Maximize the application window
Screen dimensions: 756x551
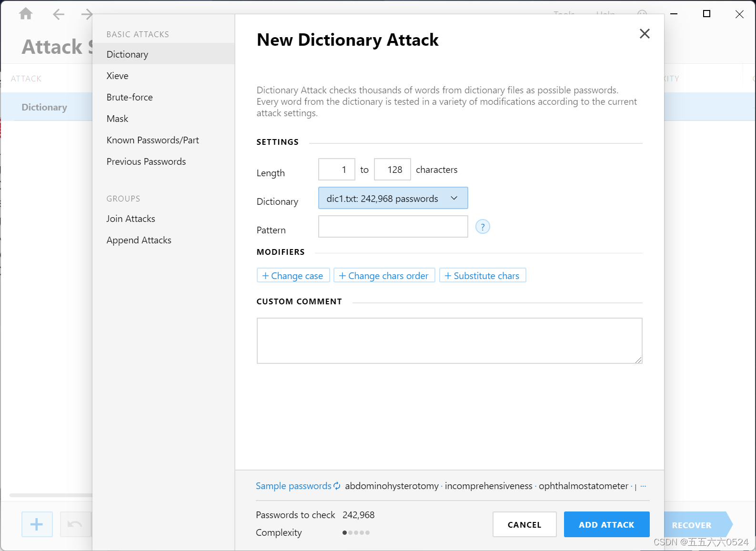tap(706, 14)
